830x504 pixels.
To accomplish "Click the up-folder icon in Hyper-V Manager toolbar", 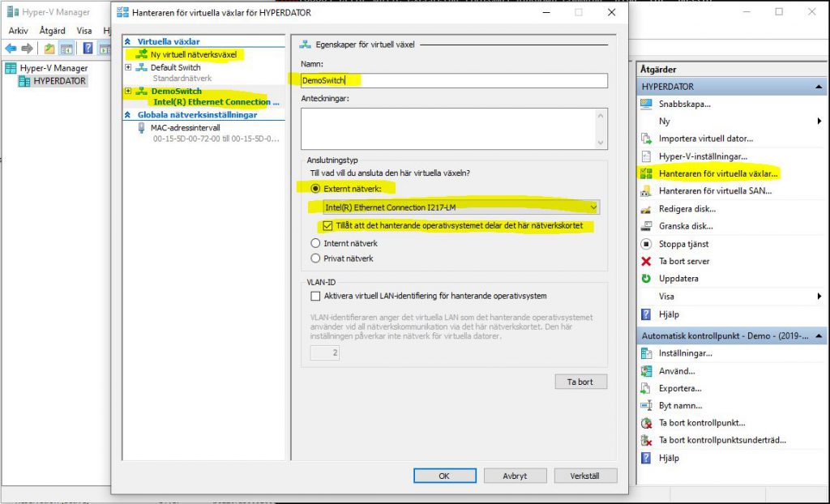I will pos(49,49).
